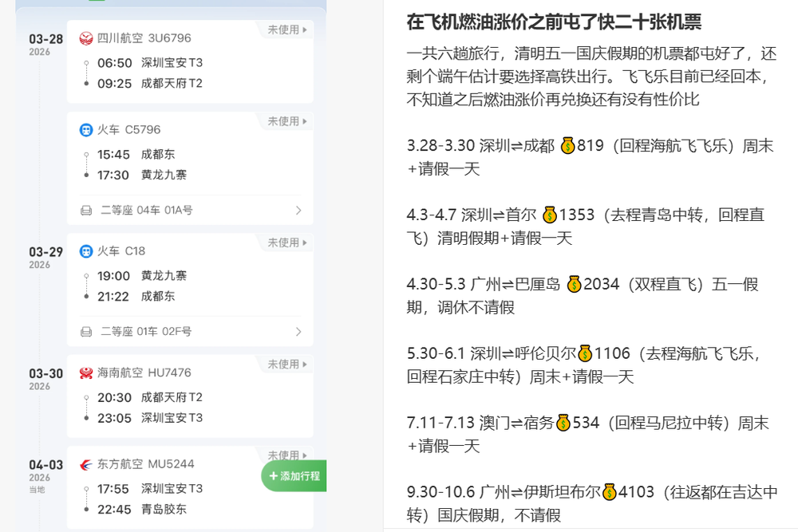Click the train icon beside C18
Viewport: 798px width, 532px height.
86,251
